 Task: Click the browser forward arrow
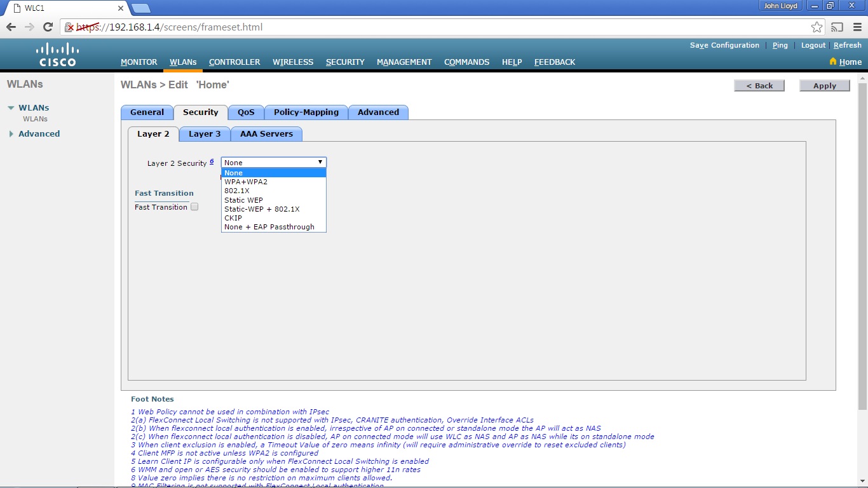click(x=29, y=27)
